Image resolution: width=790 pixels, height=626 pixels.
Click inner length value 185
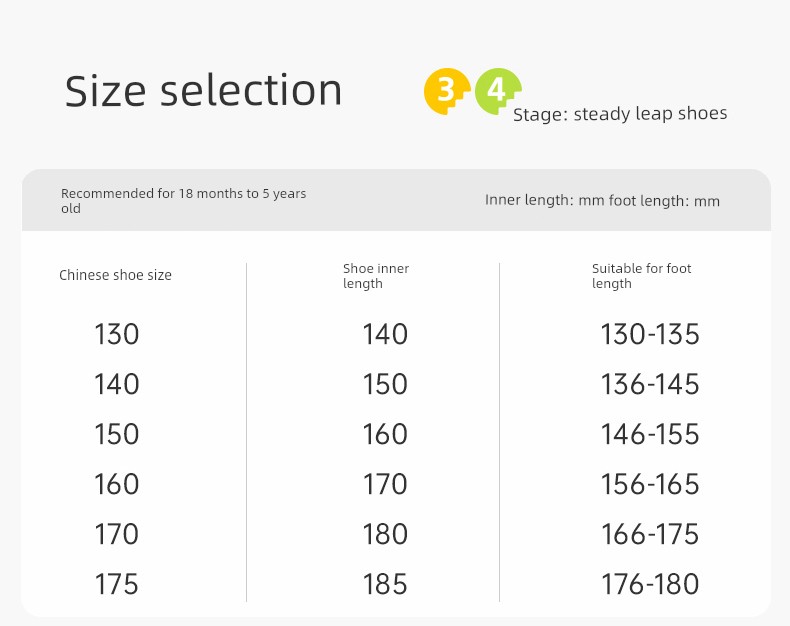(385, 584)
